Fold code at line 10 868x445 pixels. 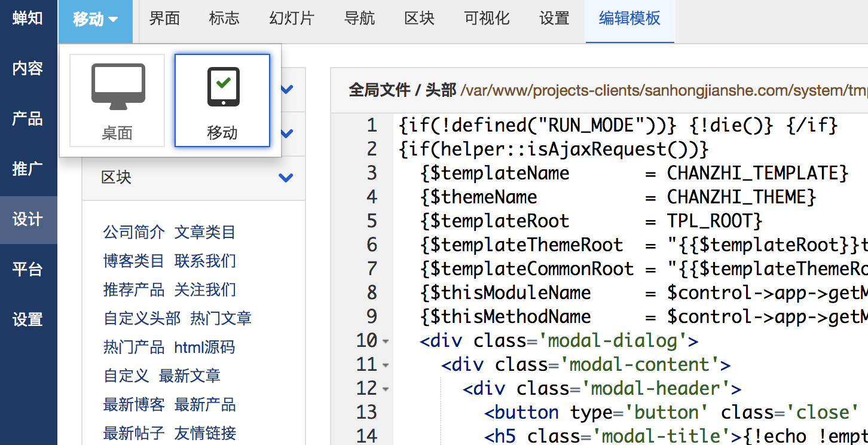pos(386,342)
